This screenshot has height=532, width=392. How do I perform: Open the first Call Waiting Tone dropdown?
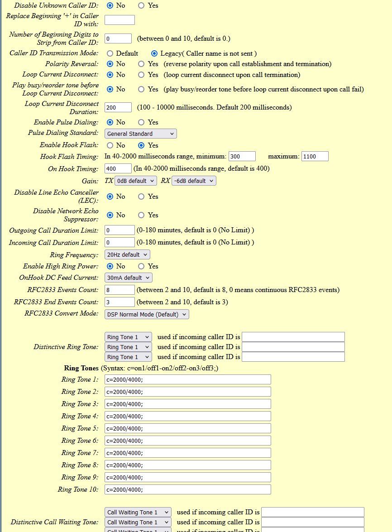click(x=138, y=513)
